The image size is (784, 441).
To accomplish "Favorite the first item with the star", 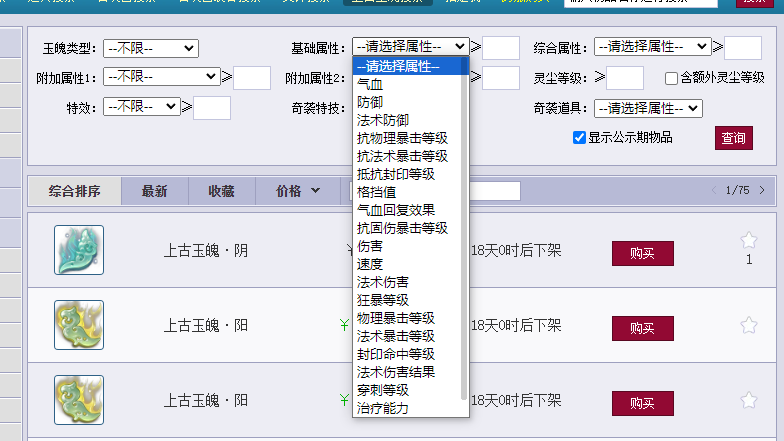I will click(x=749, y=240).
